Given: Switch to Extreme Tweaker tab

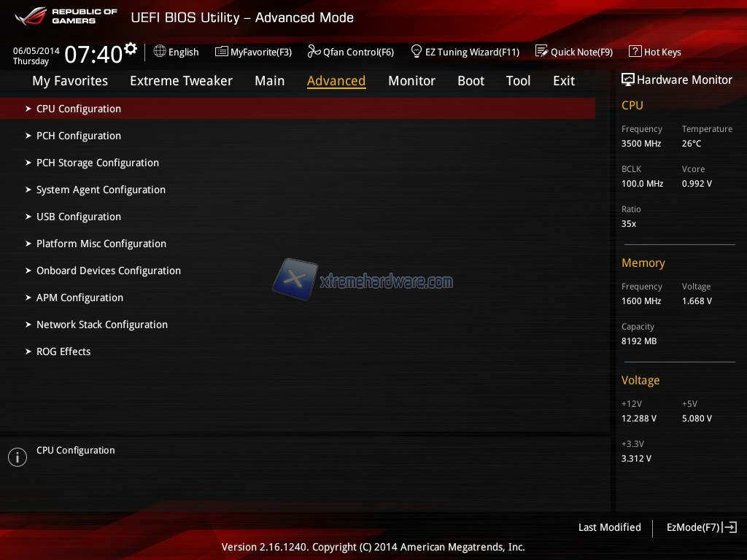Looking at the screenshot, I should tap(181, 81).
